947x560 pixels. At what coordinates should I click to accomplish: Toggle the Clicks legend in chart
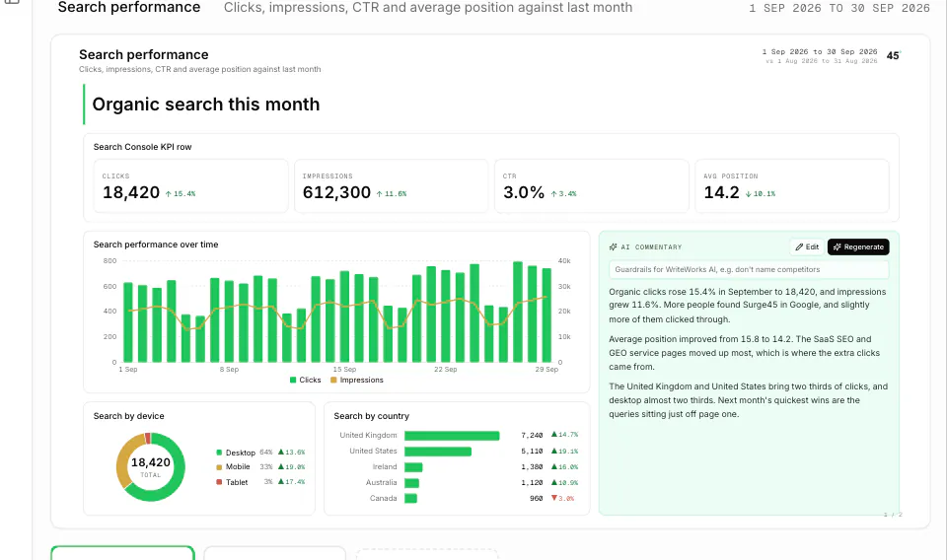[305, 380]
